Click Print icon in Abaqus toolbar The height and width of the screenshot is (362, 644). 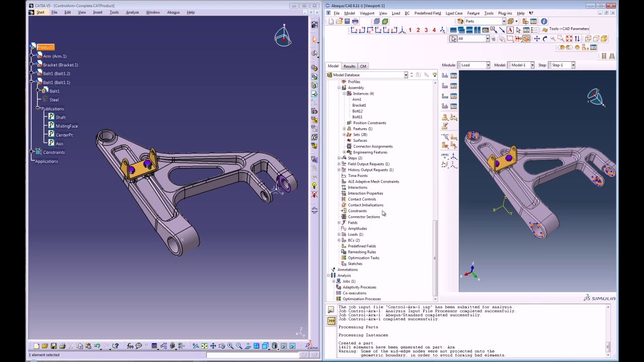point(355,21)
